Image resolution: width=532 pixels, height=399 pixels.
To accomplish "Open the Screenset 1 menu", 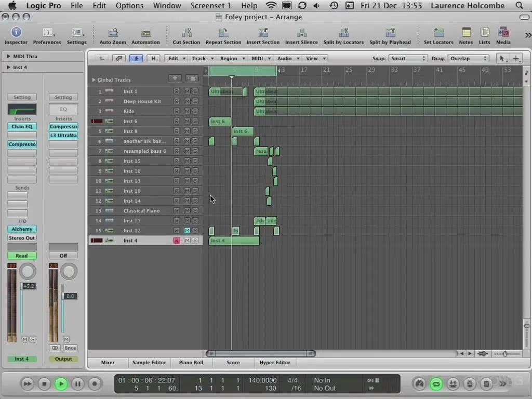I will 211,5.
